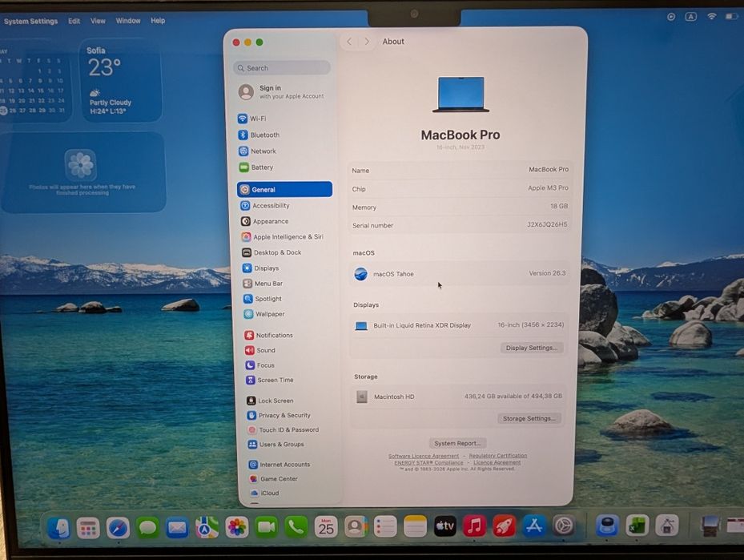The width and height of the screenshot is (744, 560).
Task: Click Sign in with your Apple Account
Action: tap(282, 91)
